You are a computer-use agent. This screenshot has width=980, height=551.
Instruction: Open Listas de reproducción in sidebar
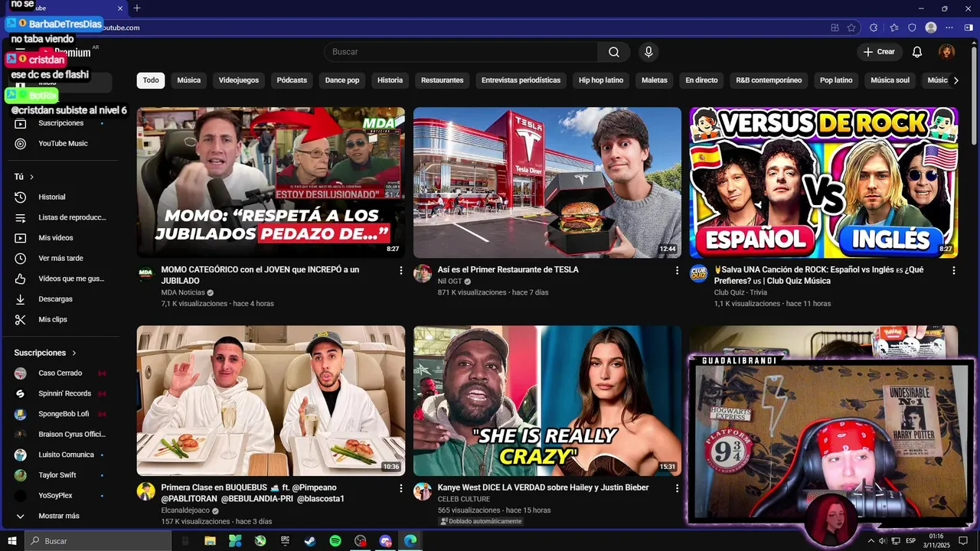pos(61,217)
